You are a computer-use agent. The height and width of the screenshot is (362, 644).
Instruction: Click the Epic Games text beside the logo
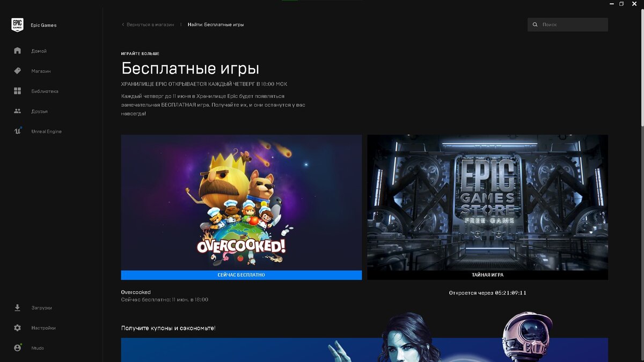43,25
